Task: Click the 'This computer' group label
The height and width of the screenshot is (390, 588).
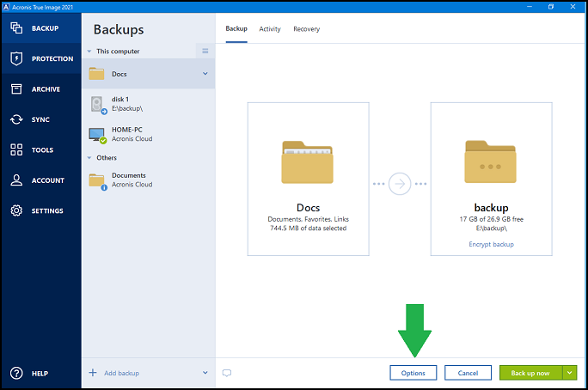Action: 118,52
